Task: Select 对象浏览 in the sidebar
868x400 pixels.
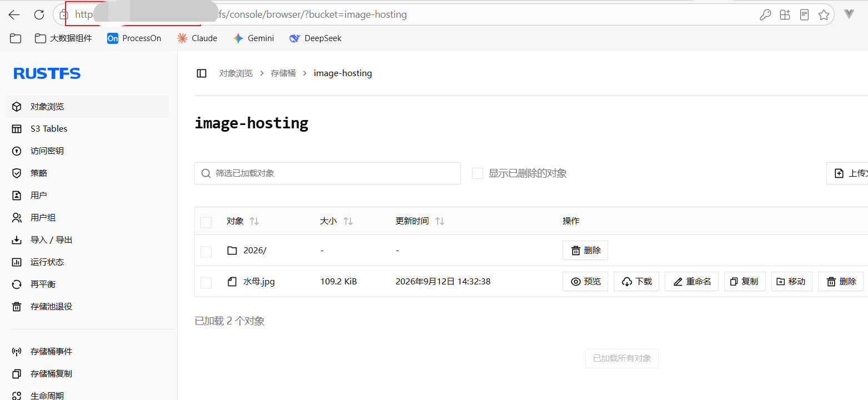Action: pos(87,107)
